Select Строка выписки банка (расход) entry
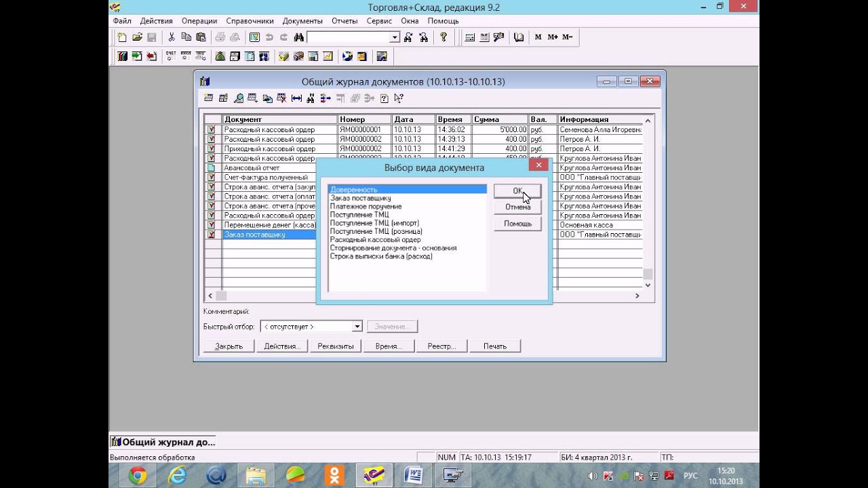Image resolution: width=868 pixels, height=488 pixels. point(407,256)
